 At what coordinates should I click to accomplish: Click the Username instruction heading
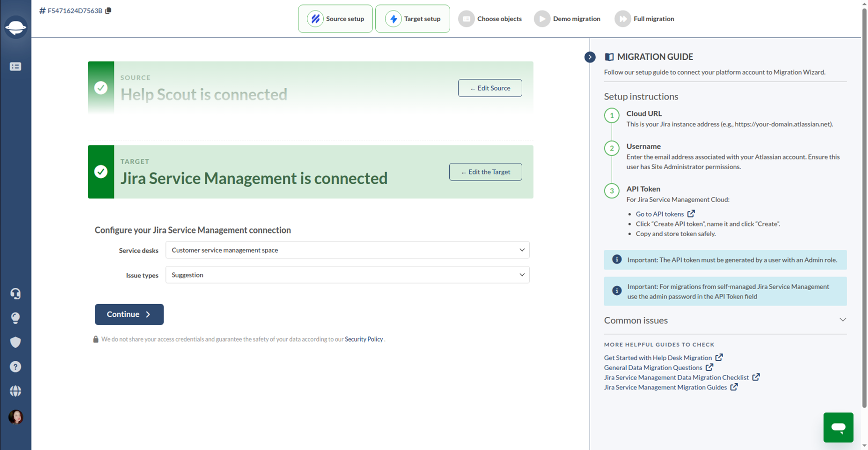pyautogui.click(x=644, y=146)
